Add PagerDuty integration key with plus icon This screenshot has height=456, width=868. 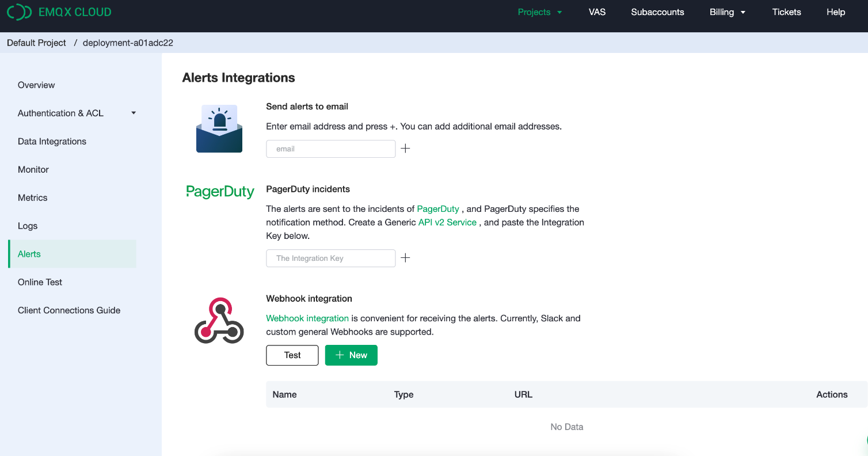point(405,258)
